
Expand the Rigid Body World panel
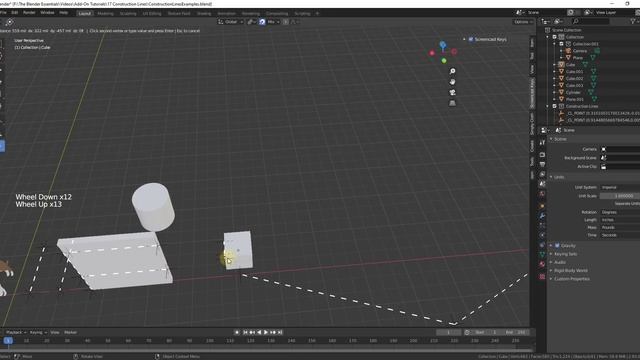[551, 271]
